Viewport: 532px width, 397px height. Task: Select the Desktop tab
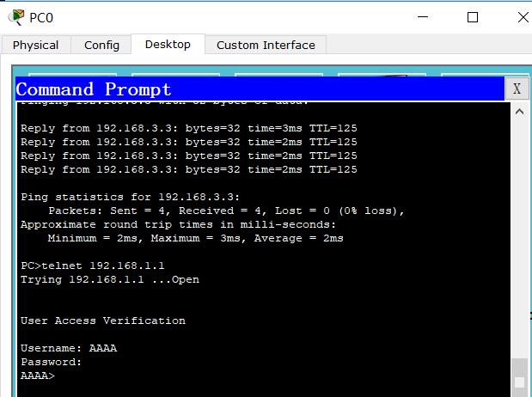(168, 45)
